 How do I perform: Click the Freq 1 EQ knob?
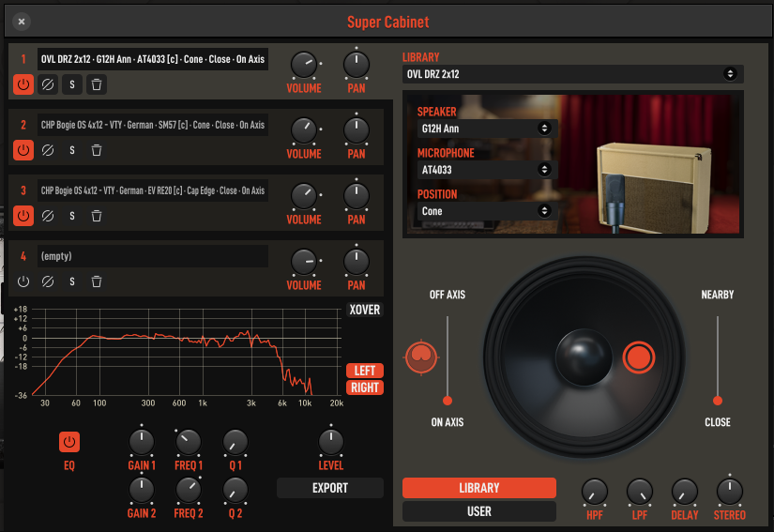tap(188, 442)
